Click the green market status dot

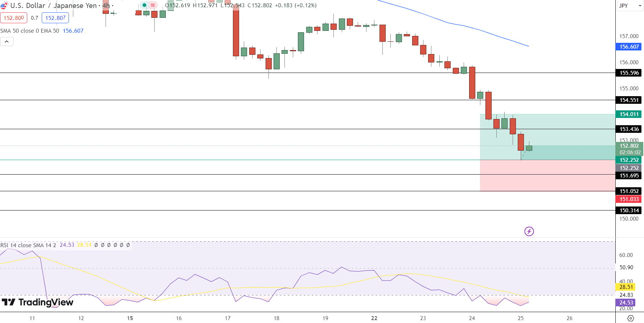(x=144, y=5)
